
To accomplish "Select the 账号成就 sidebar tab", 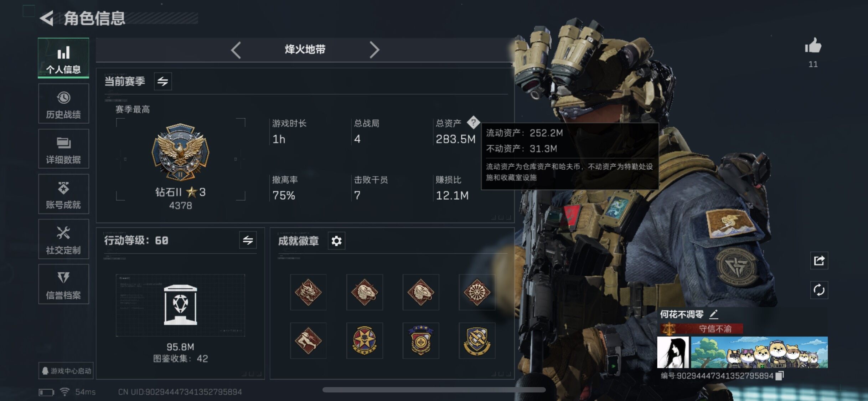I will [x=63, y=194].
